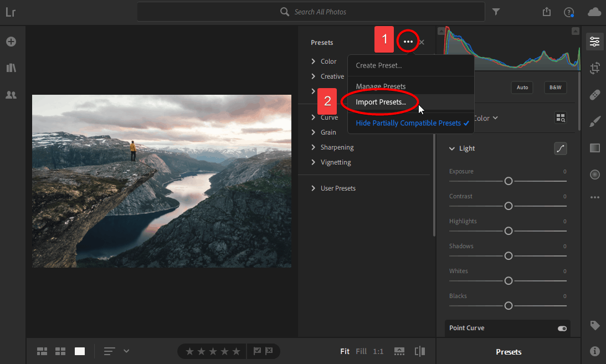Set the rating to three stars

click(x=213, y=351)
